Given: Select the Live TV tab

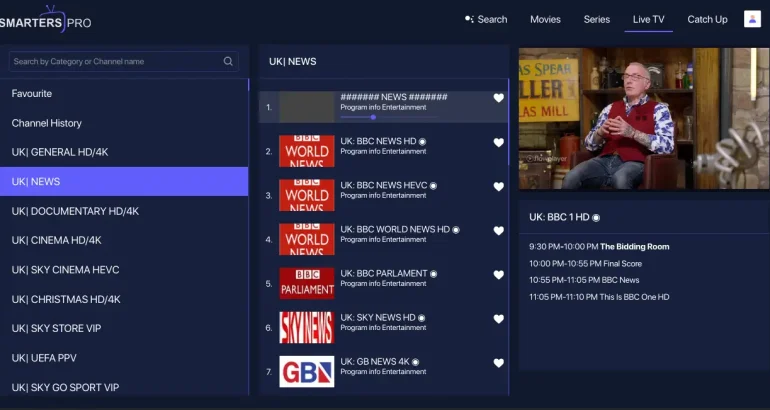Looking at the screenshot, I should [648, 19].
